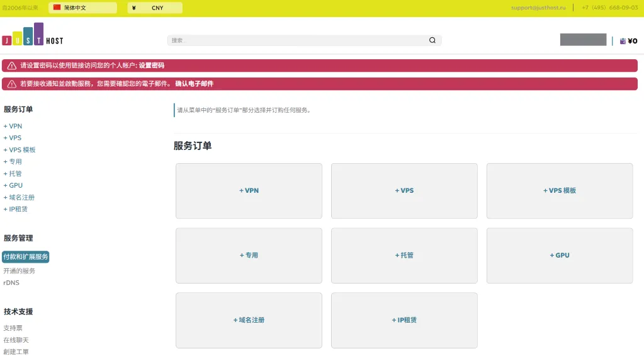Open + 专用 in sidebar

coord(13,161)
